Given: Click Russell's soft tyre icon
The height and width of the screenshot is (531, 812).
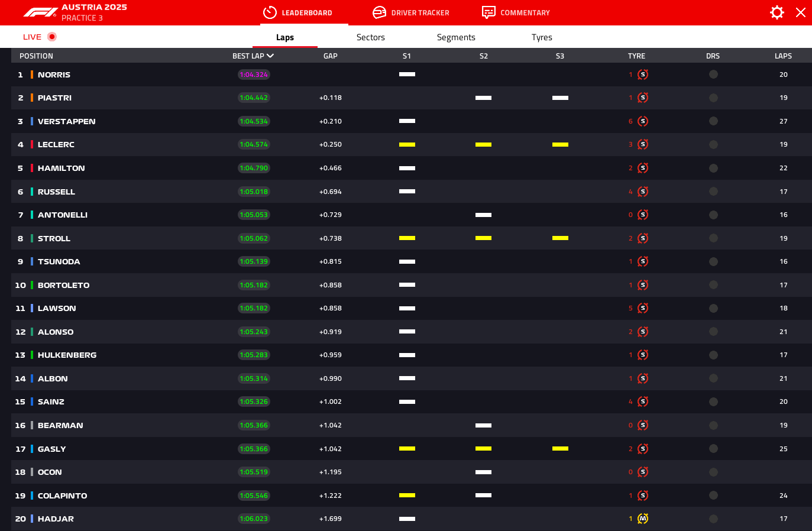Looking at the screenshot, I should point(643,192).
